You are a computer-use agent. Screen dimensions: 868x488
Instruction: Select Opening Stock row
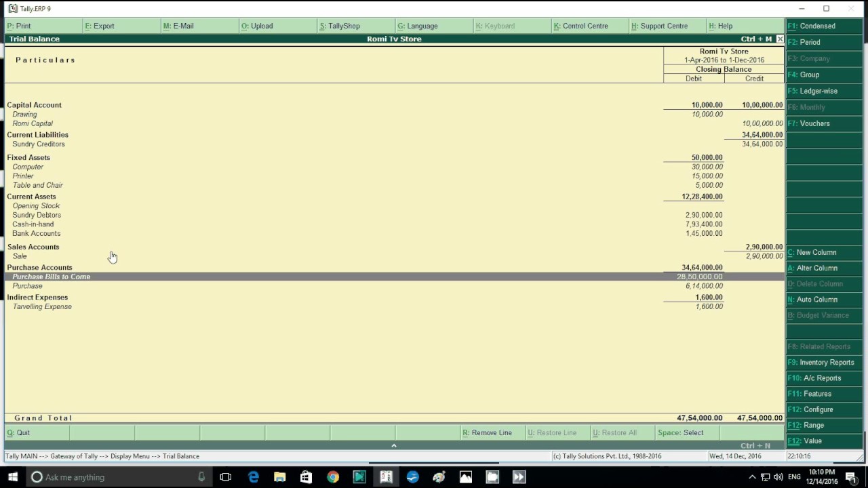tap(395, 206)
